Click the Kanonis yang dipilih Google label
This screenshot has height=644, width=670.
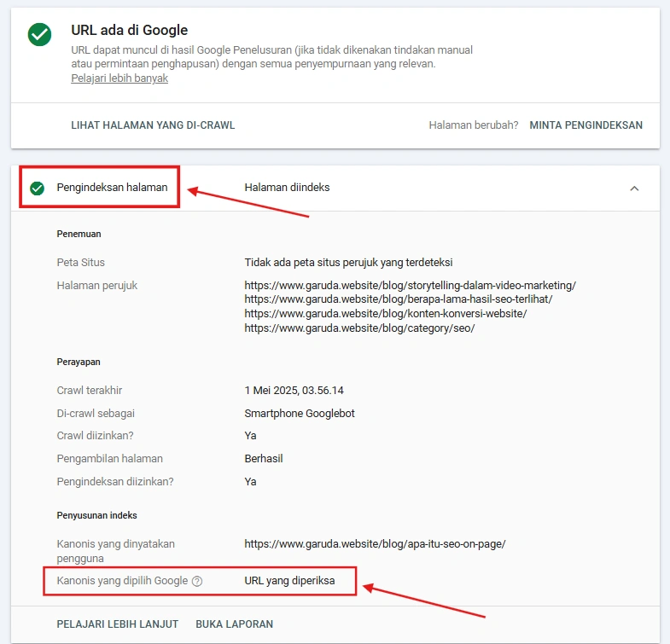tap(122, 581)
